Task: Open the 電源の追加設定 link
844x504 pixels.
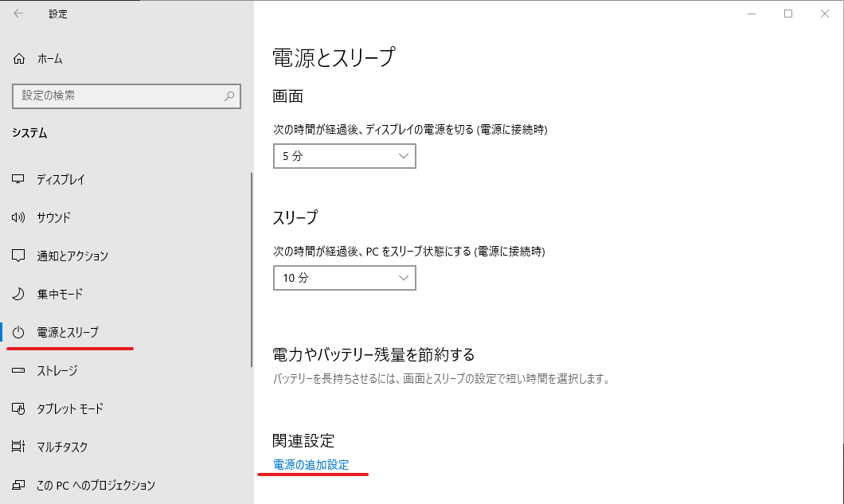Action: [x=311, y=465]
